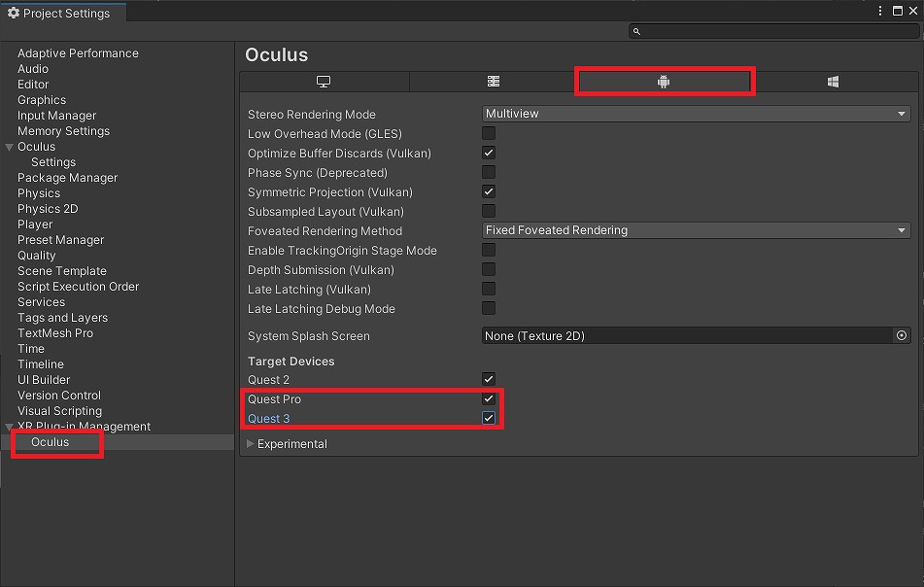Open Quality settings

point(37,256)
